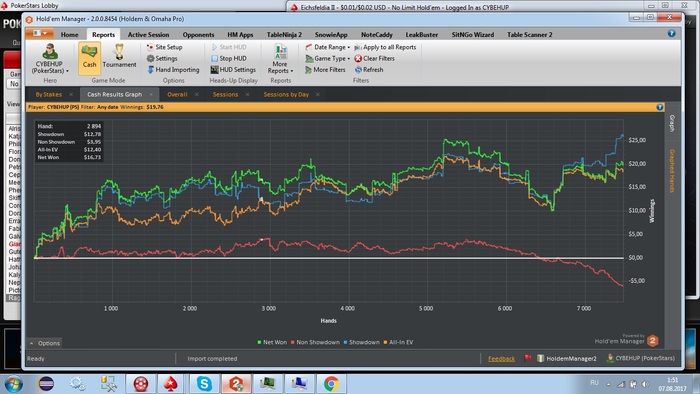Select Cash game mode
The height and width of the screenshot is (394, 700).
click(x=89, y=58)
